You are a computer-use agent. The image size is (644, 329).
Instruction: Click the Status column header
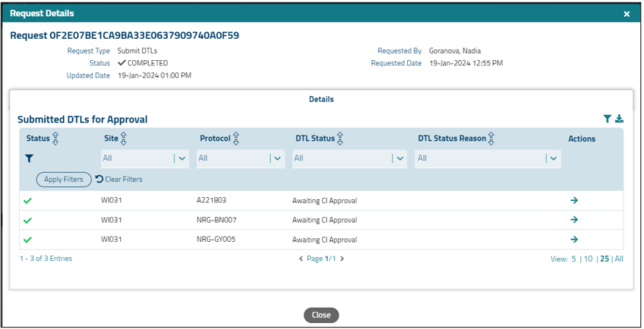coord(38,138)
